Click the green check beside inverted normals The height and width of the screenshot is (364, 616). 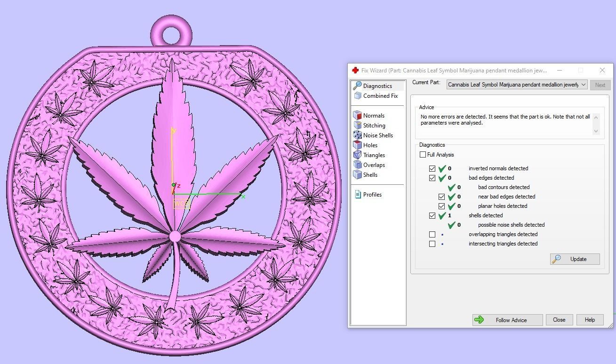tap(442, 168)
